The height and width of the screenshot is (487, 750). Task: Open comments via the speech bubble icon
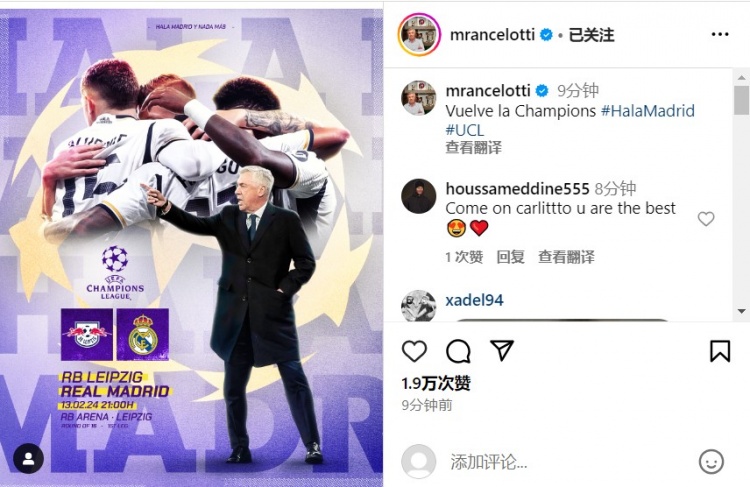[x=458, y=352]
